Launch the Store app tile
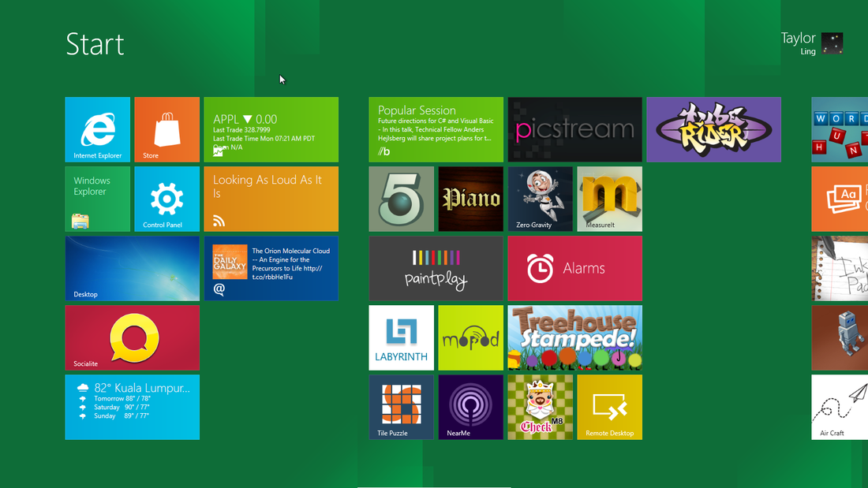Image resolution: width=868 pixels, height=488 pixels. (x=166, y=129)
